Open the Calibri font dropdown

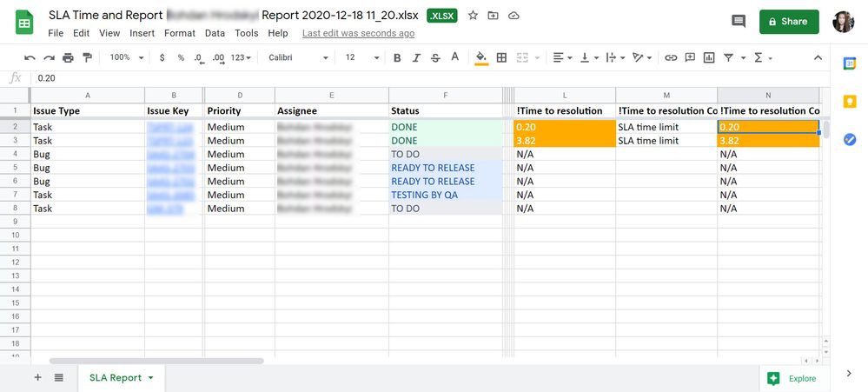click(x=298, y=57)
